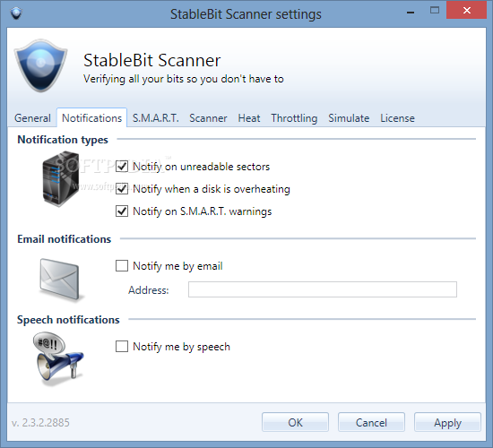Select the Notifications tab
The width and height of the screenshot is (493, 448).
tap(91, 118)
